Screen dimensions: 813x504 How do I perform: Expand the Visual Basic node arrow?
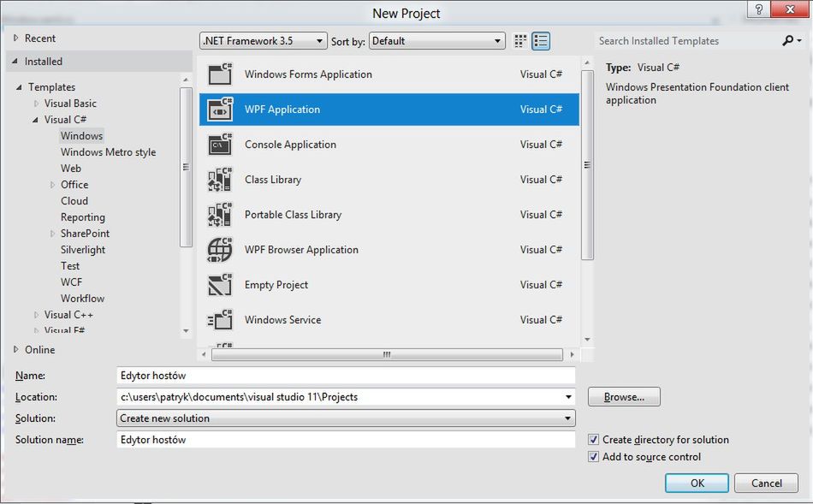point(36,104)
